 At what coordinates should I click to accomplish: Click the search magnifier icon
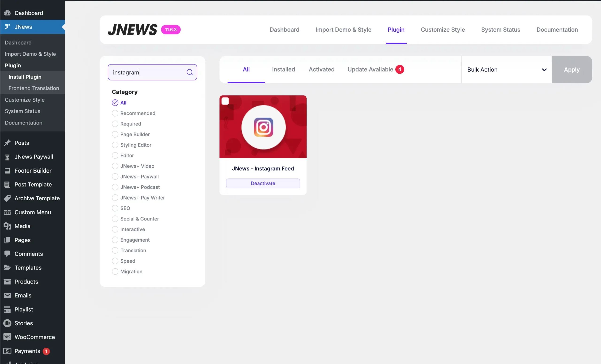(189, 72)
